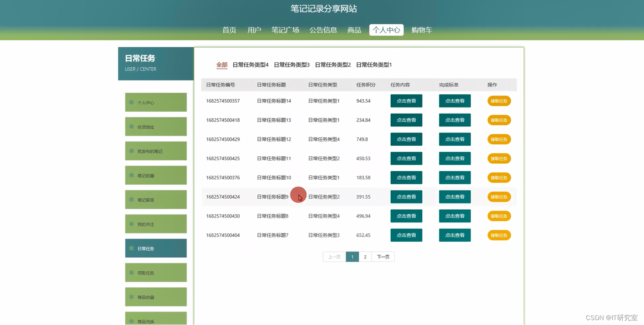
Task: View 任务内容 for 日常任务标题12
Action: (x=406, y=139)
